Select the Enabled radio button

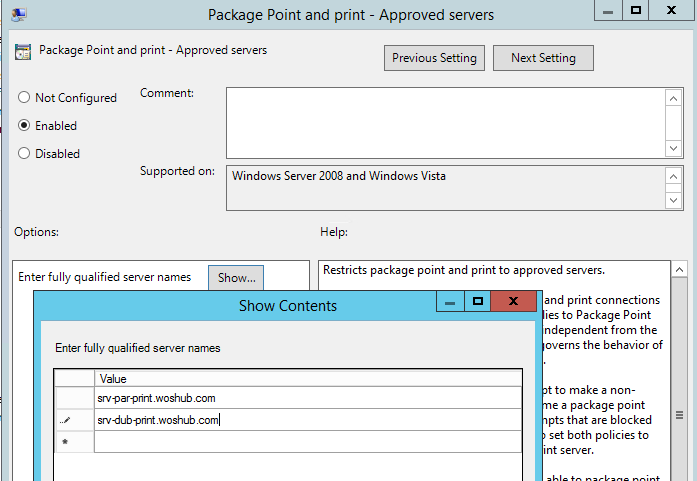(24, 126)
